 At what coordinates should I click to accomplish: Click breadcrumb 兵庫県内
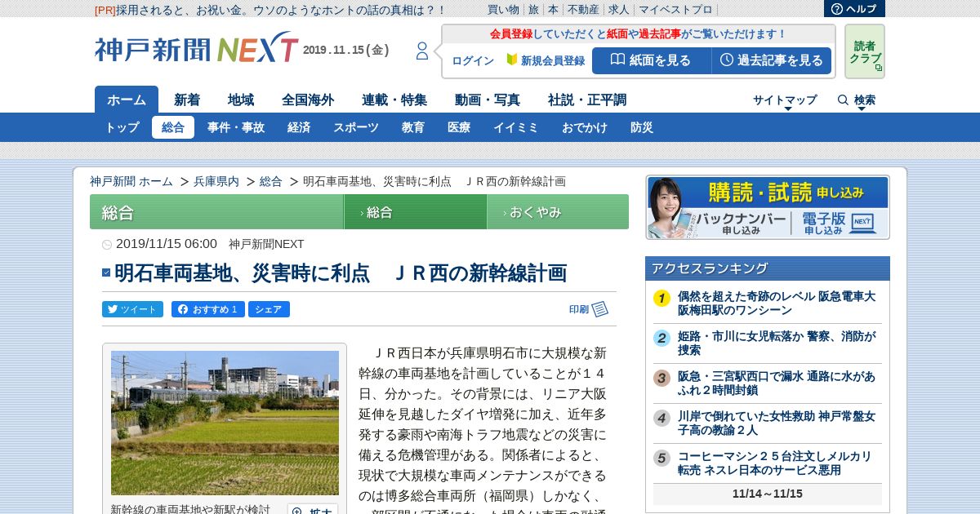216,181
